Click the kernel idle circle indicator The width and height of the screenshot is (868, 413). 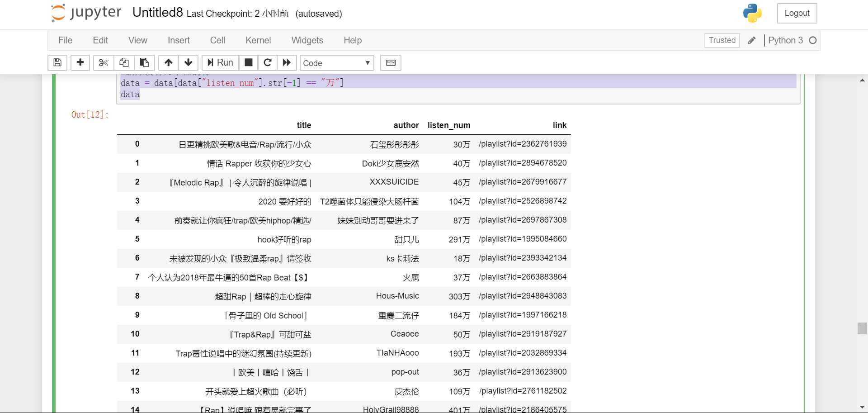click(813, 40)
